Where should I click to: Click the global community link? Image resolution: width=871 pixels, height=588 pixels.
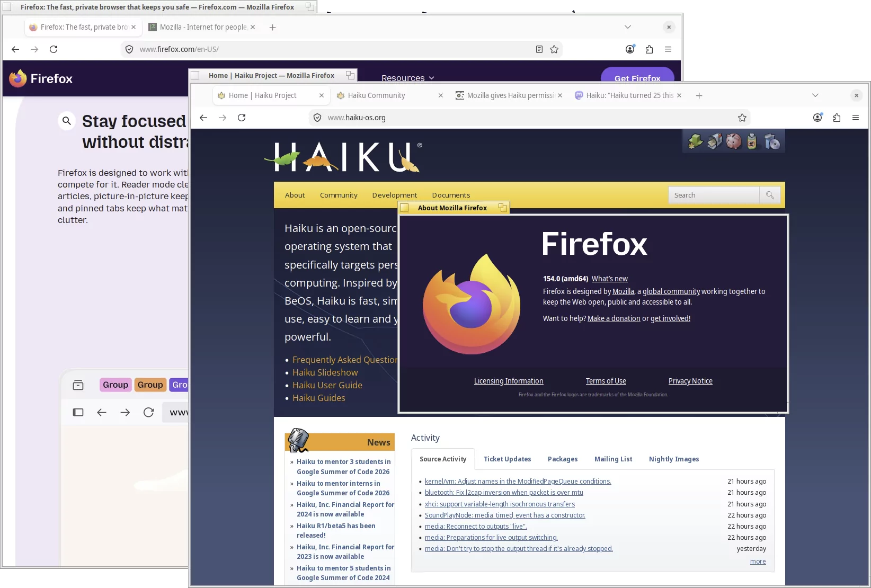(671, 291)
